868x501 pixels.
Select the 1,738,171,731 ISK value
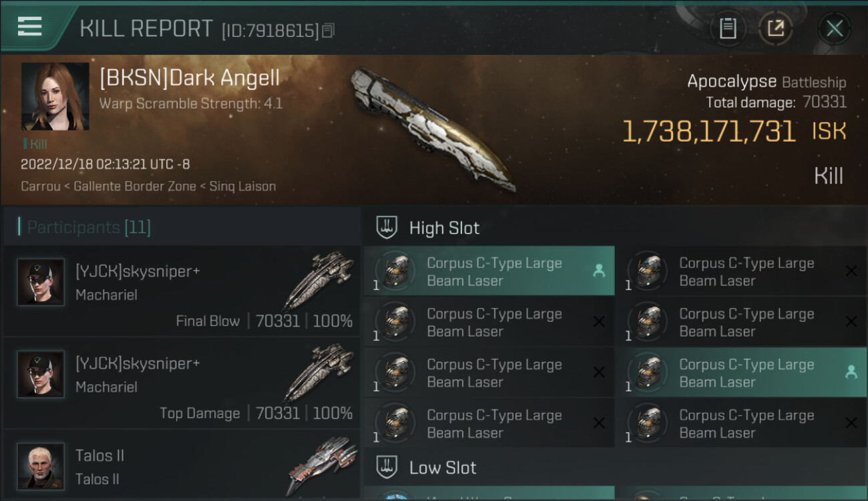point(708,132)
